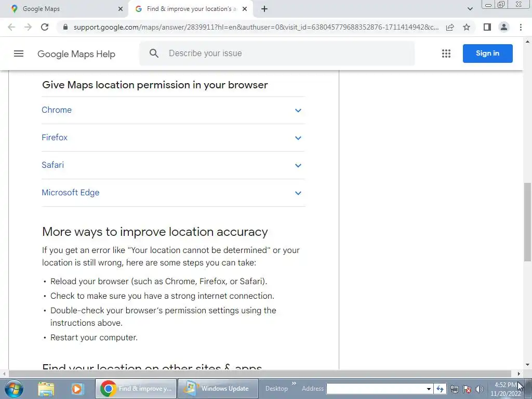
Task: Open Chrome profile avatar menu
Action: point(504,27)
